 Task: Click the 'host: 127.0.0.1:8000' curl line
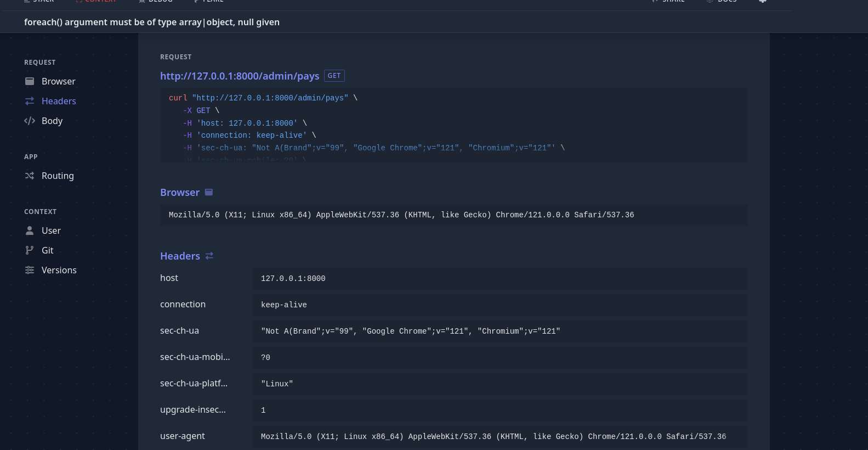(x=245, y=123)
